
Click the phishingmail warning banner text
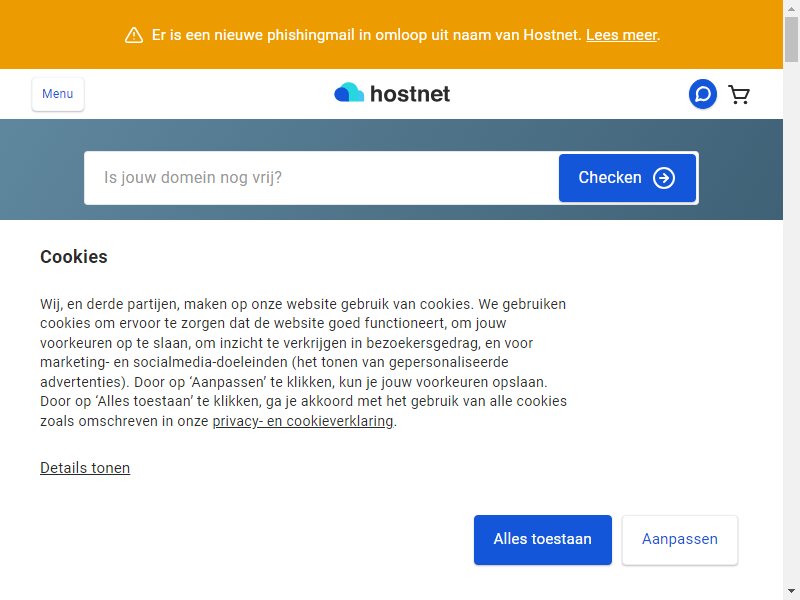(x=366, y=35)
